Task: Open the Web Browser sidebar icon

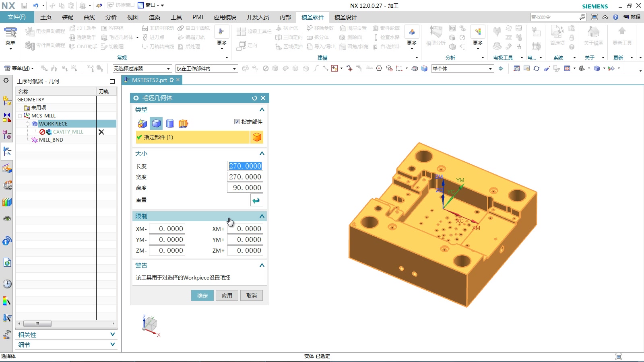Action: tap(7, 263)
